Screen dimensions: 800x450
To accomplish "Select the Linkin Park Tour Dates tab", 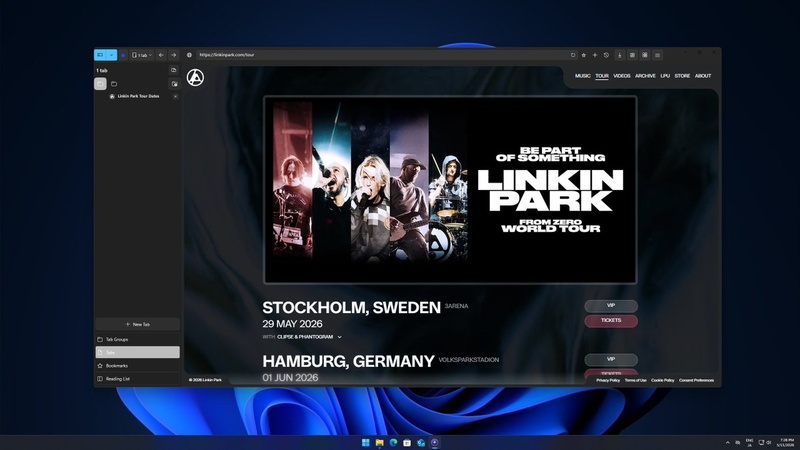I will 138,96.
